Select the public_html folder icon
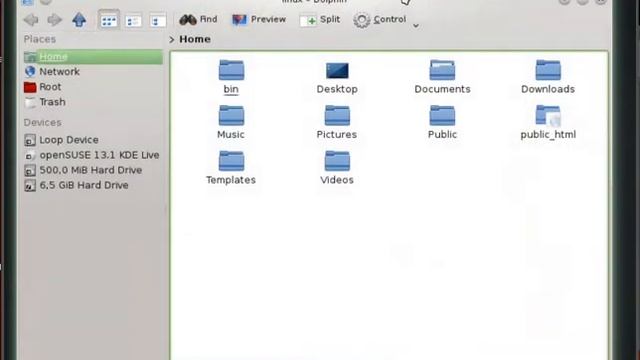 click(548, 116)
